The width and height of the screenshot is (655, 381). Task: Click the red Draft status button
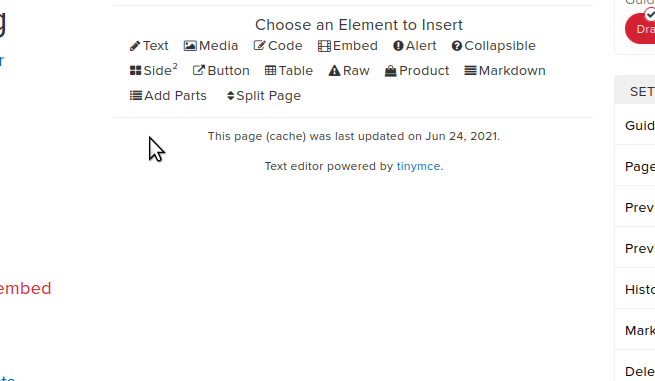tap(640, 28)
